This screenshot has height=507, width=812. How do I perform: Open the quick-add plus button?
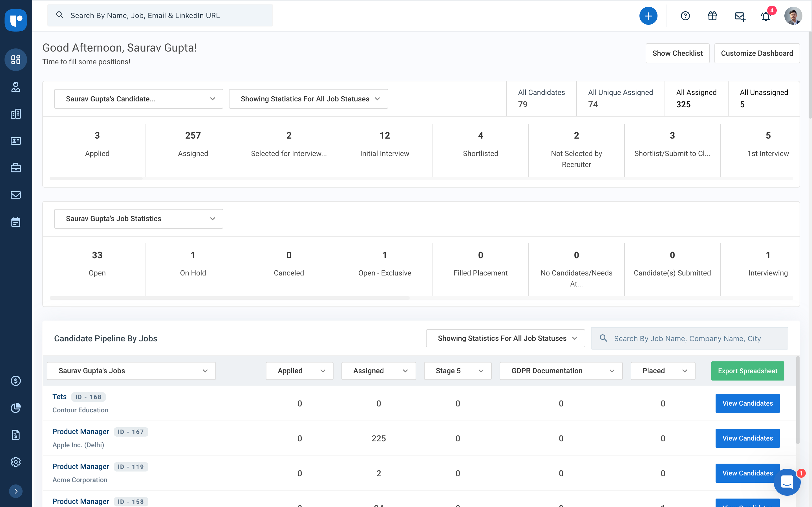click(648, 16)
